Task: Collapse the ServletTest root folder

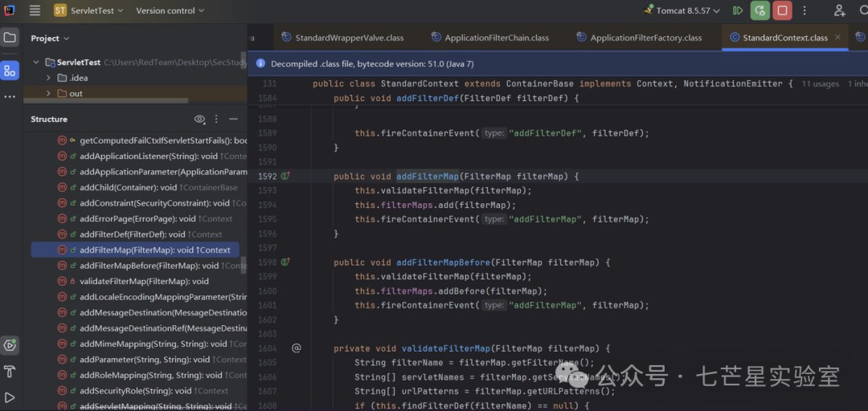Action: [36, 62]
